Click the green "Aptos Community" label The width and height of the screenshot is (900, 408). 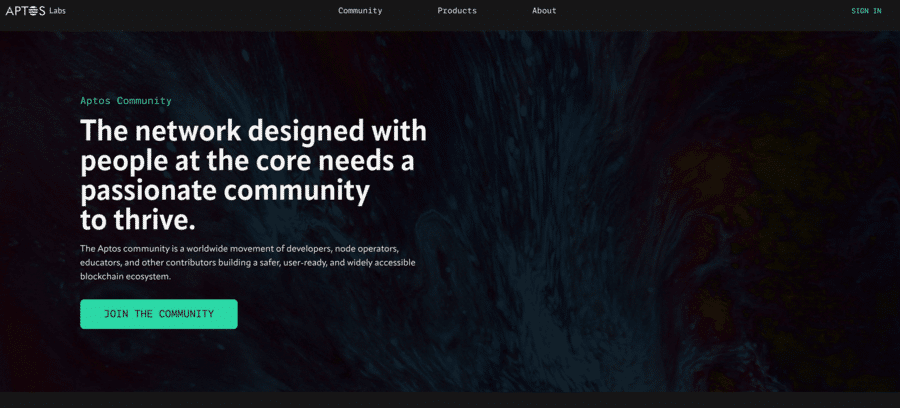point(126,100)
